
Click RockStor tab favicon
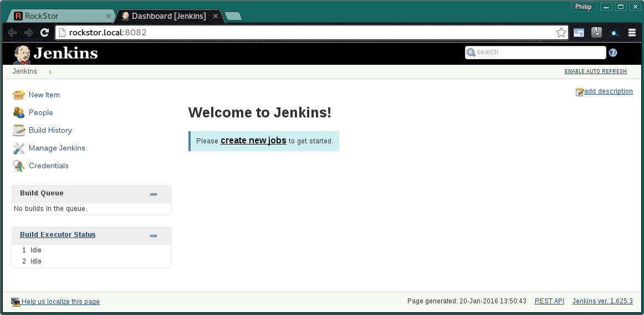click(18, 16)
